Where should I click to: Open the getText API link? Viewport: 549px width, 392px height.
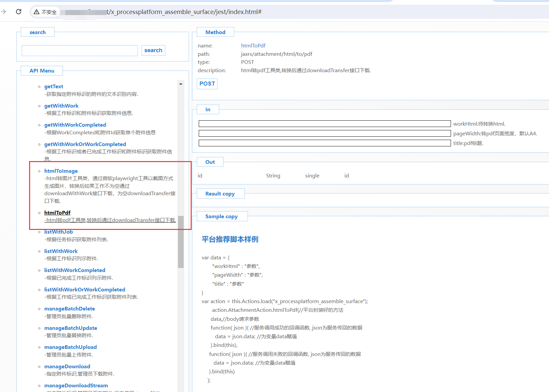(54, 87)
